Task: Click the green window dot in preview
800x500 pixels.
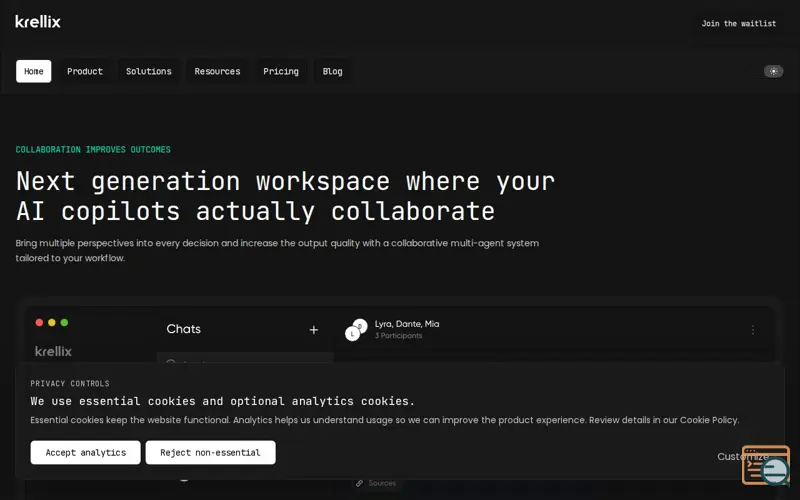Action: pos(64,322)
